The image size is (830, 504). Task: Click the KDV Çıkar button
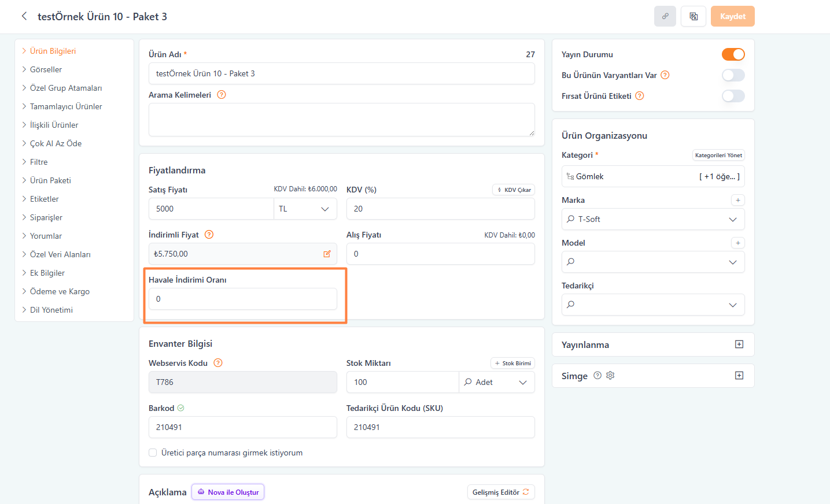click(x=514, y=190)
